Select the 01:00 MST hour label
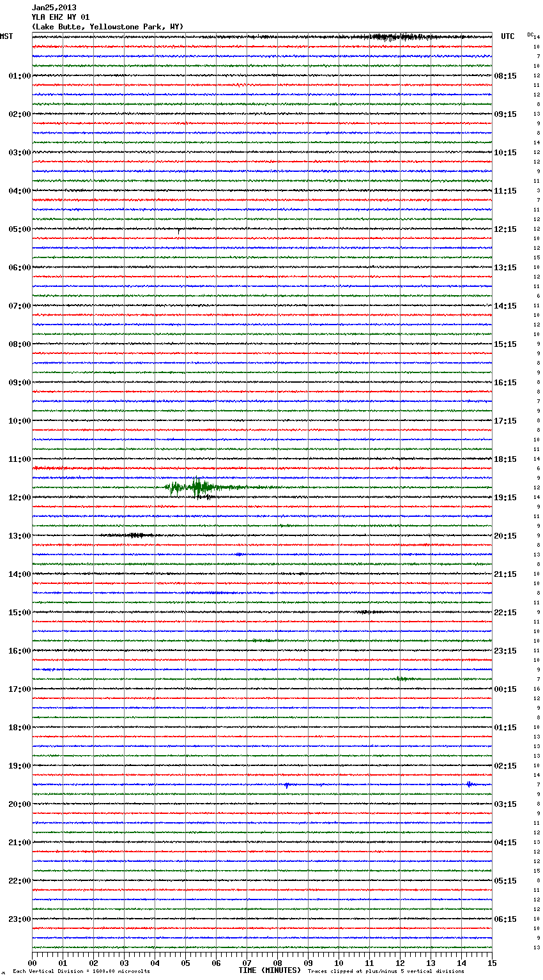 20,76
